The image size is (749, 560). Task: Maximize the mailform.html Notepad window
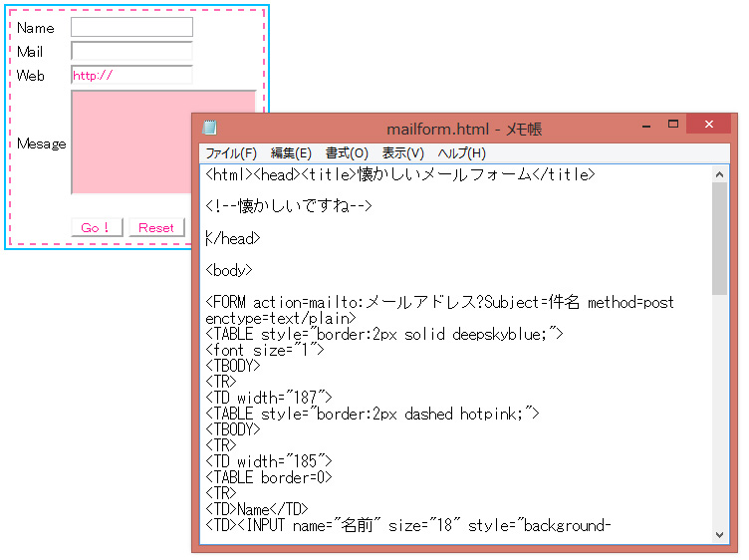(x=673, y=125)
